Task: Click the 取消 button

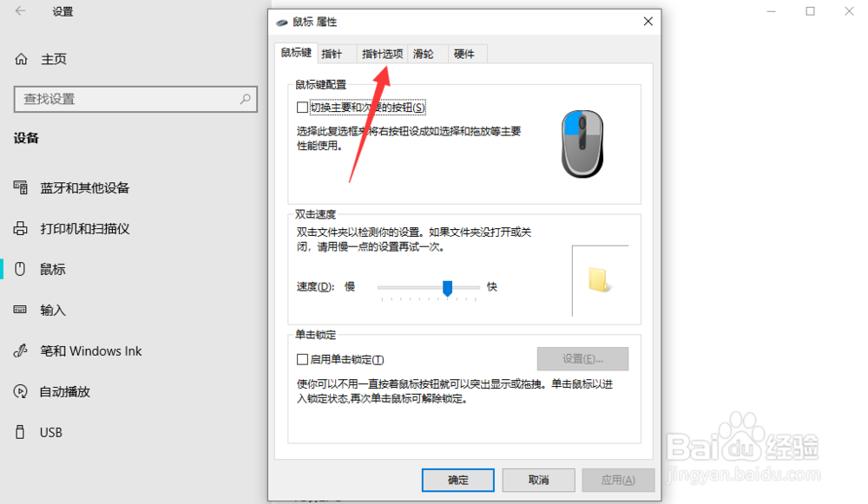Action: [x=539, y=481]
